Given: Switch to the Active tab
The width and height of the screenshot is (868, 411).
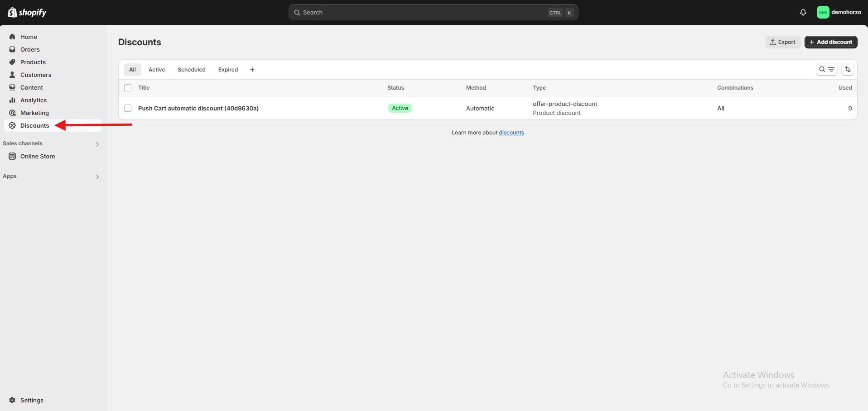Looking at the screenshot, I should pos(157,70).
